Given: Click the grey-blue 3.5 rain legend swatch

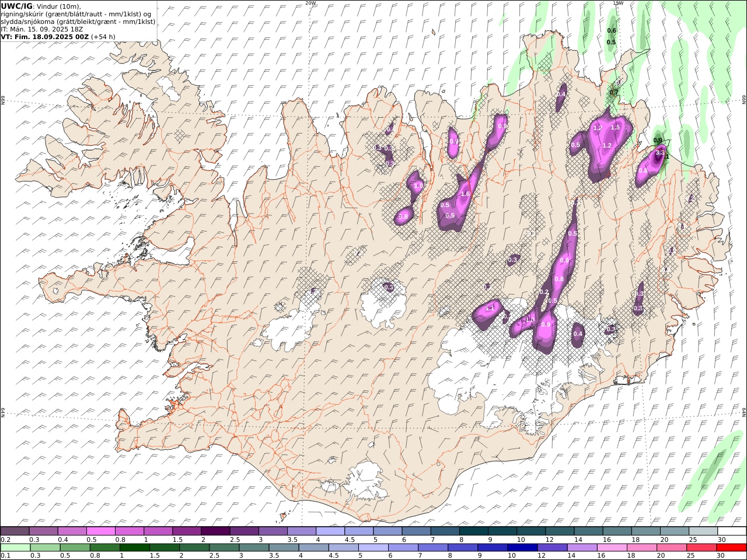Looking at the screenshot, I should 284,547.
